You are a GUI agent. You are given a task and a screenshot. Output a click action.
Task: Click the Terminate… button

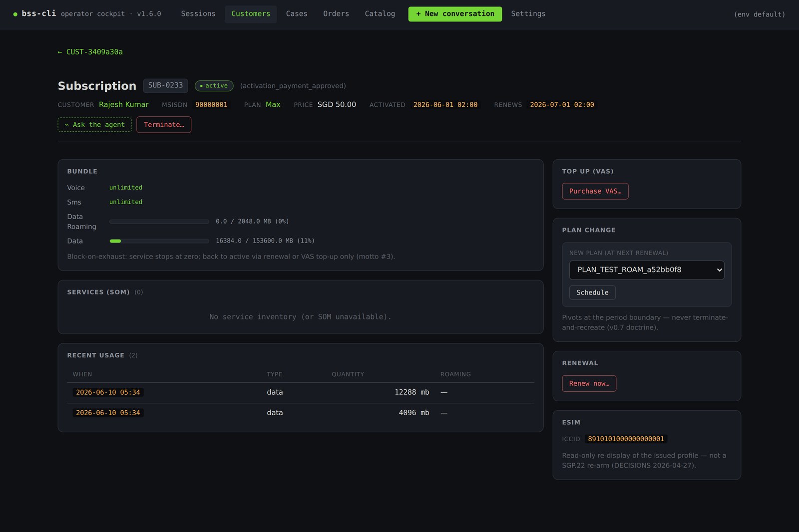coord(164,125)
